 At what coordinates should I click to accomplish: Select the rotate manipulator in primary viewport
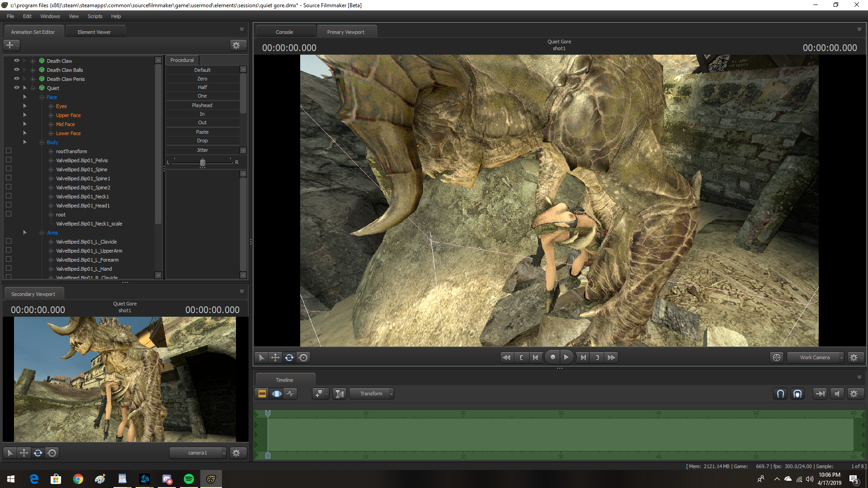click(x=289, y=357)
